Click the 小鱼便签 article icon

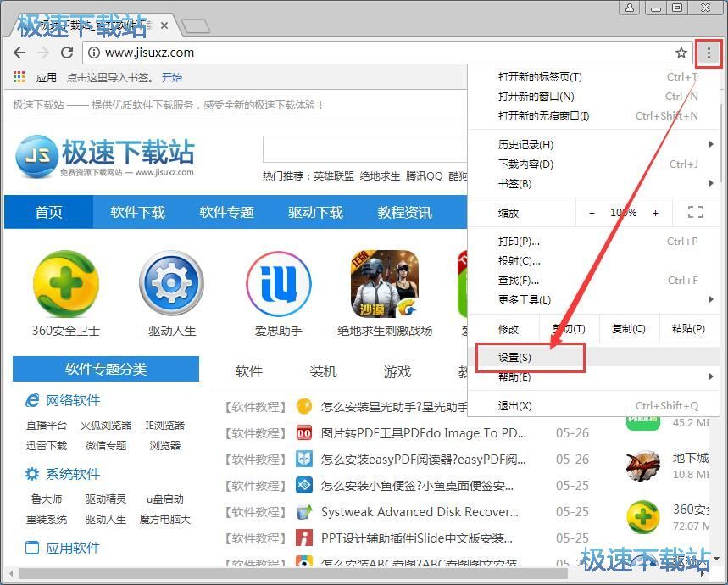304,486
